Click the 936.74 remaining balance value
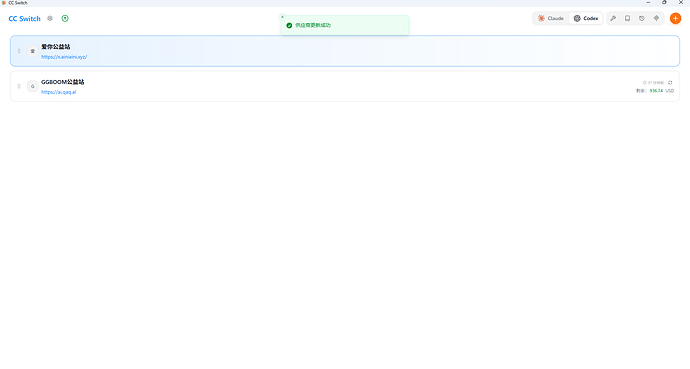Screen dimensions: 690x369 [656, 91]
